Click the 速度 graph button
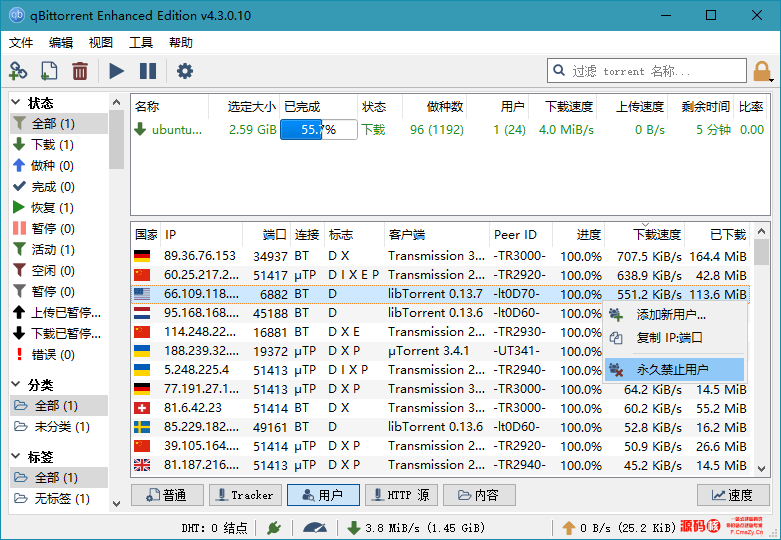The image size is (781, 540). [x=733, y=495]
